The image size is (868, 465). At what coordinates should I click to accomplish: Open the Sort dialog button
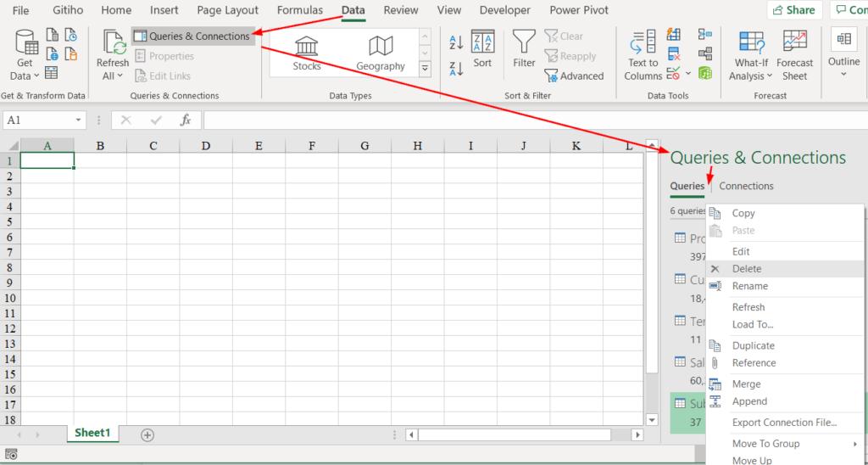[x=482, y=49]
